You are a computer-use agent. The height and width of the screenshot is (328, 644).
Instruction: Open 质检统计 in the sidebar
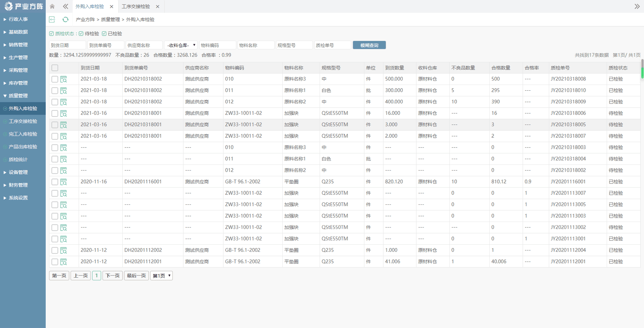18,160
